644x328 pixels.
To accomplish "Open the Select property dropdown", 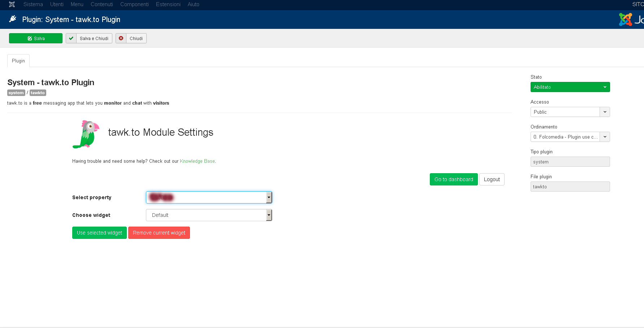I will pos(209,197).
